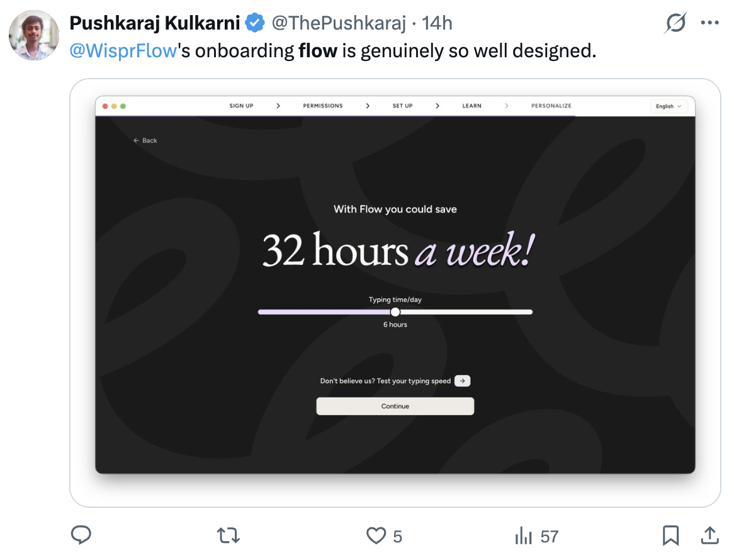Like the tweet with heart icon
The height and width of the screenshot is (560, 734).
point(376,535)
